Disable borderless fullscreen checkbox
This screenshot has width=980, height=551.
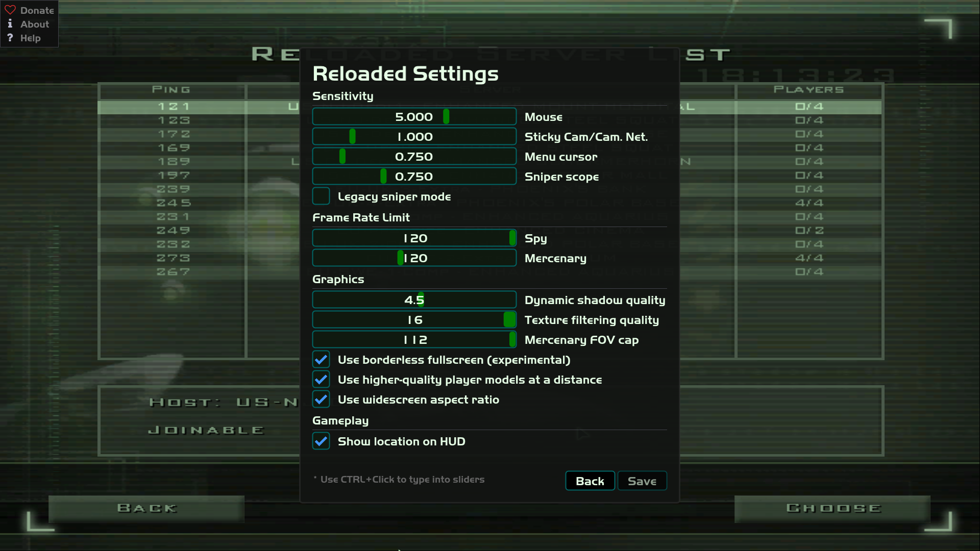pos(321,360)
